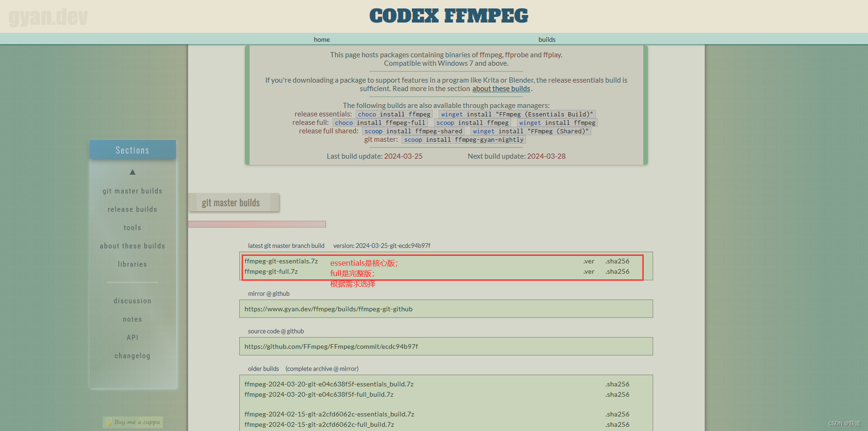
Task: Select 'scoop install ffmpeg-shared' command
Action: (413, 131)
